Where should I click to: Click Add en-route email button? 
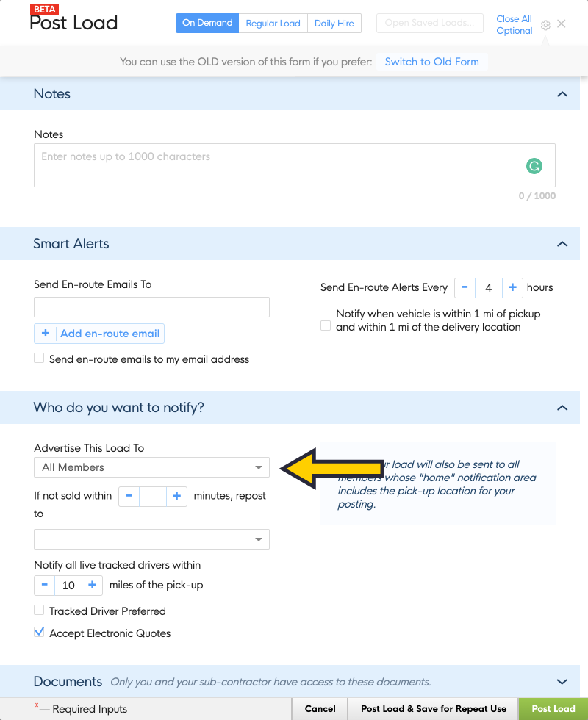[99, 334]
